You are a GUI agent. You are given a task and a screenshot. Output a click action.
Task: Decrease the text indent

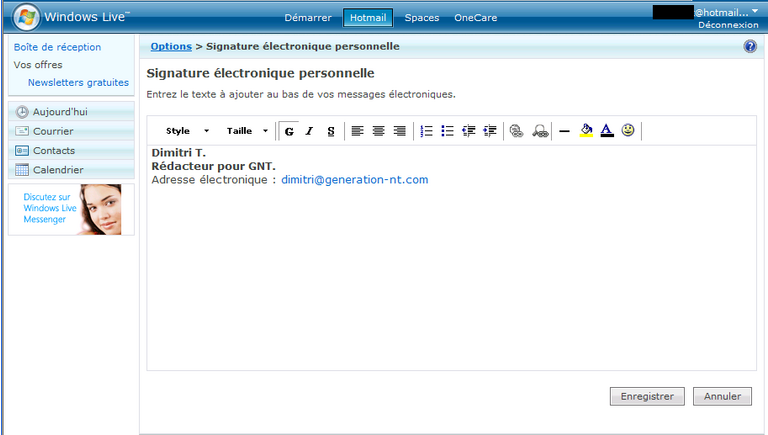(469, 131)
